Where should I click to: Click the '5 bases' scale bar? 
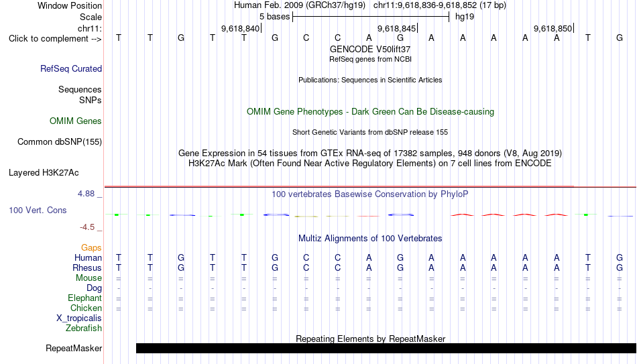pyautogui.click(x=371, y=17)
